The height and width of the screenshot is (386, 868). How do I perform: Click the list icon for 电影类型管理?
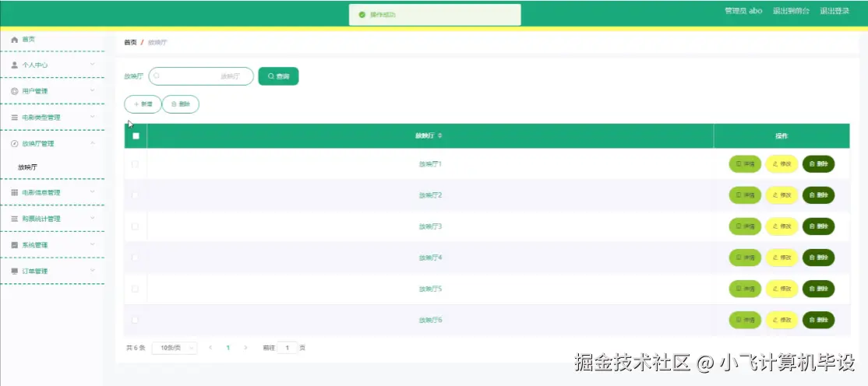click(15, 118)
